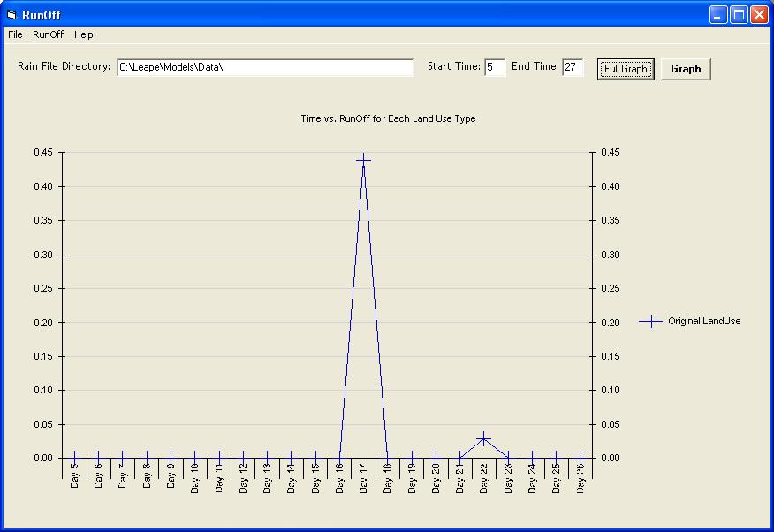Click the Day 10 axis label
Screen dimensions: 774x532
pyautogui.click(x=195, y=478)
